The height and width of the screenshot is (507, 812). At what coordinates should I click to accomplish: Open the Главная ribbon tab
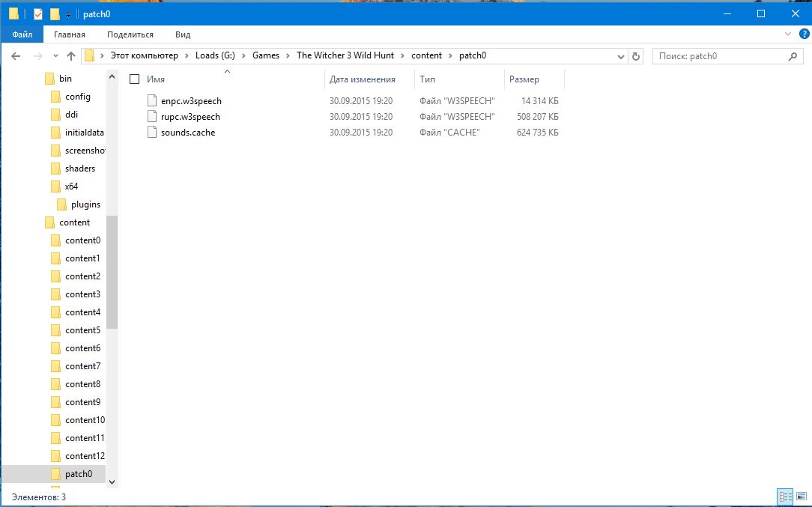click(x=70, y=34)
